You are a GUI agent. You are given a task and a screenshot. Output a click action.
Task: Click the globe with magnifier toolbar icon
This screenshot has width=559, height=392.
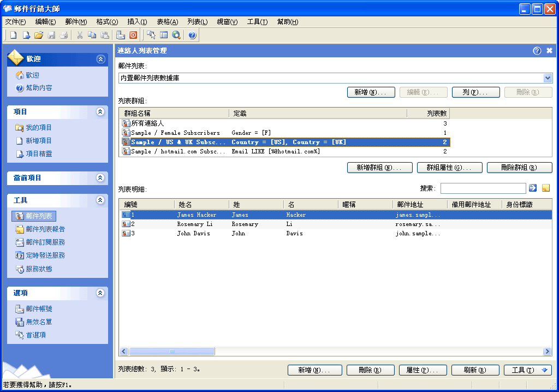coord(176,35)
